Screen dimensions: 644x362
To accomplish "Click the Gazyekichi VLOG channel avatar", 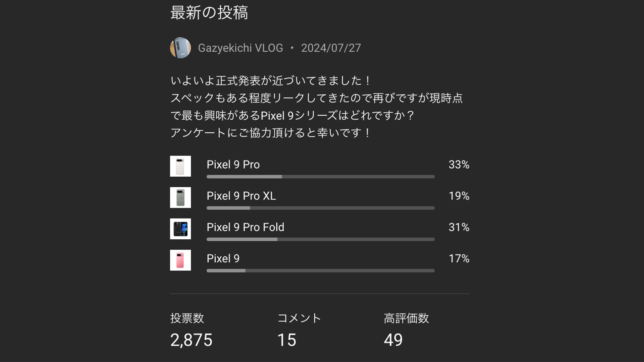I will tap(180, 48).
